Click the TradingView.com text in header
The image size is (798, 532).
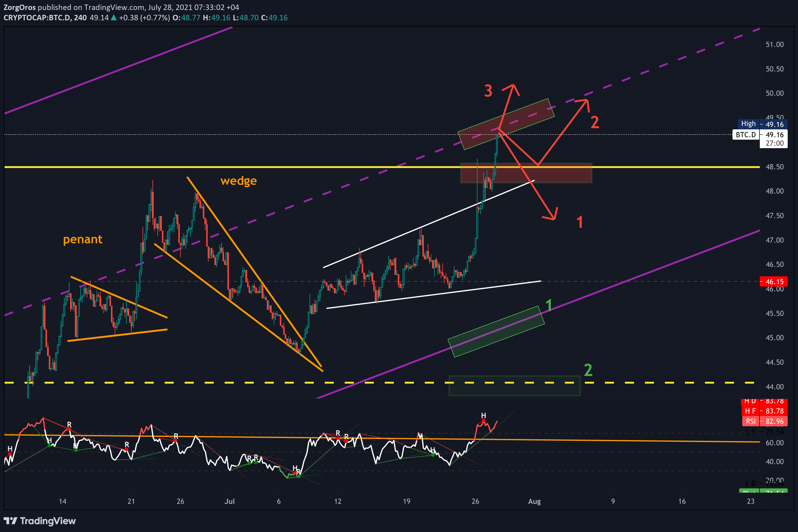pos(114,7)
